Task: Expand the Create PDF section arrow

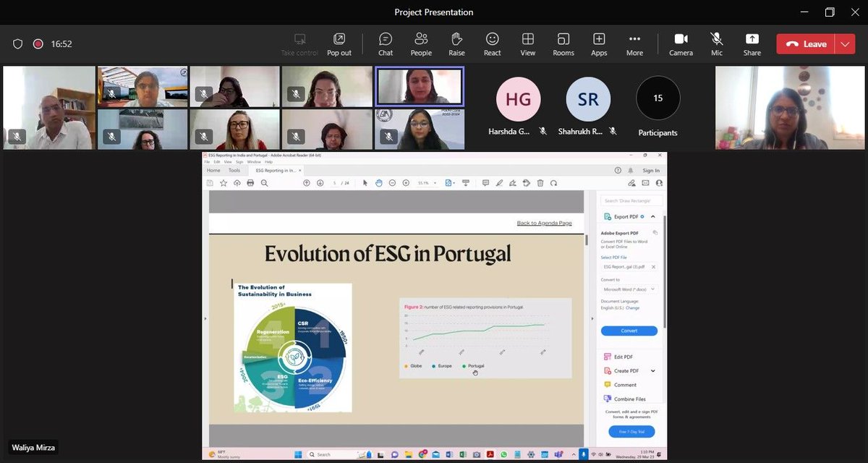Action: (x=653, y=371)
